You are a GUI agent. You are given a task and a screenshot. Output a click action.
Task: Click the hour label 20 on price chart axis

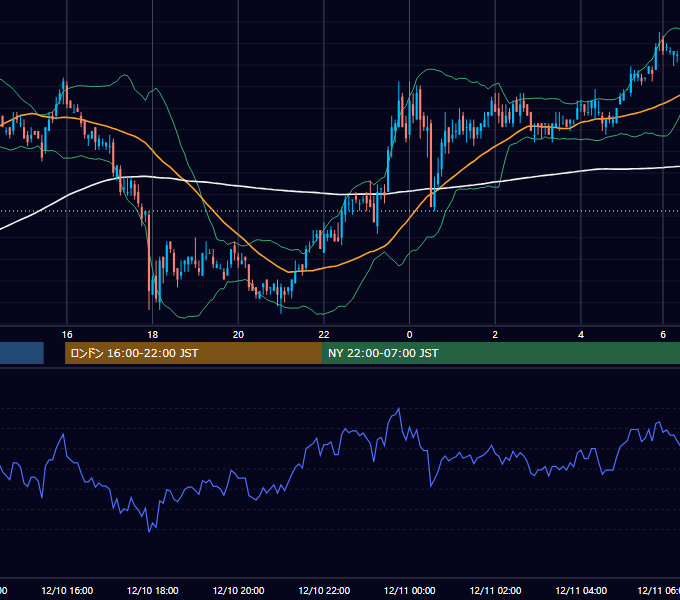tap(238, 335)
